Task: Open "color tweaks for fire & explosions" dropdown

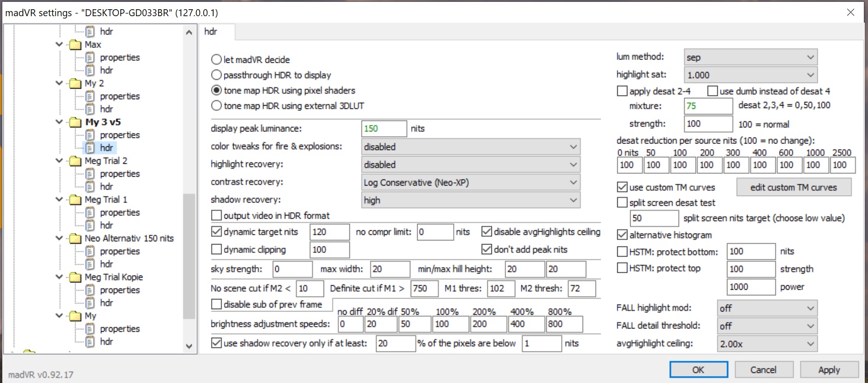Action: coord(471,147)
